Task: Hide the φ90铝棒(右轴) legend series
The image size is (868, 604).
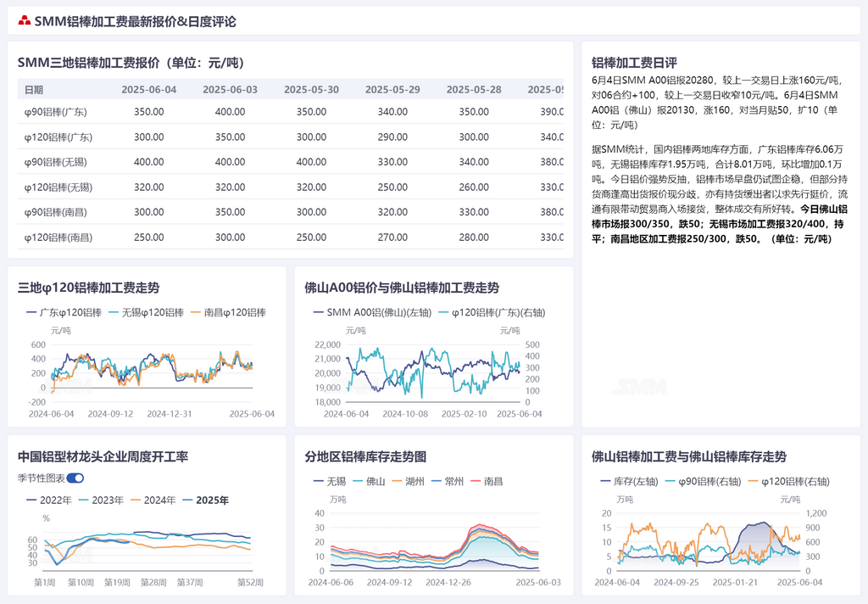Action: [x=703, y=482]
